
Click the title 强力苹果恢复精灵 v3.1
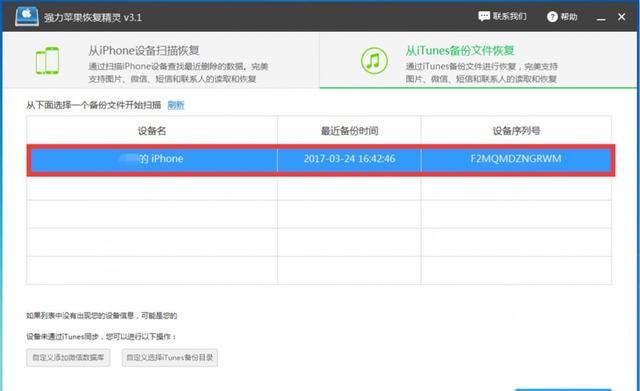[x=93, y=18]
